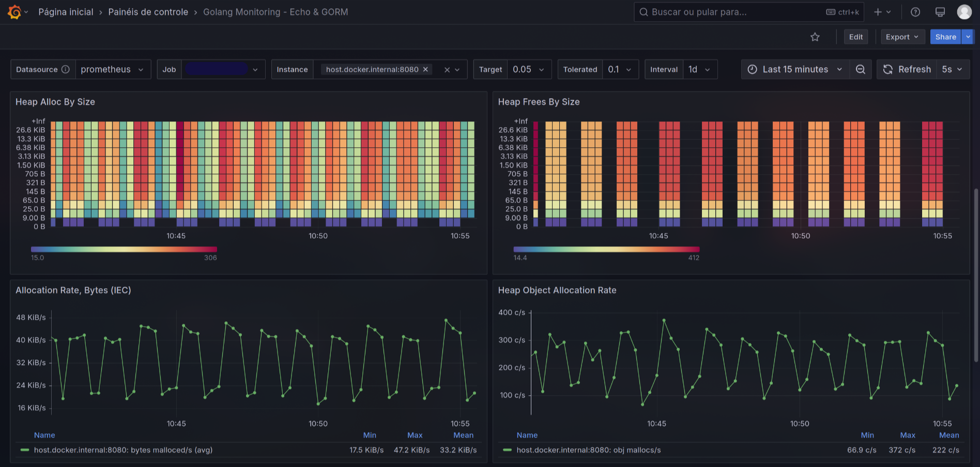Remove the host.docker.internal:8080 instance chip
Viewport: 980px width, 467px height.
tap(425, 69)
